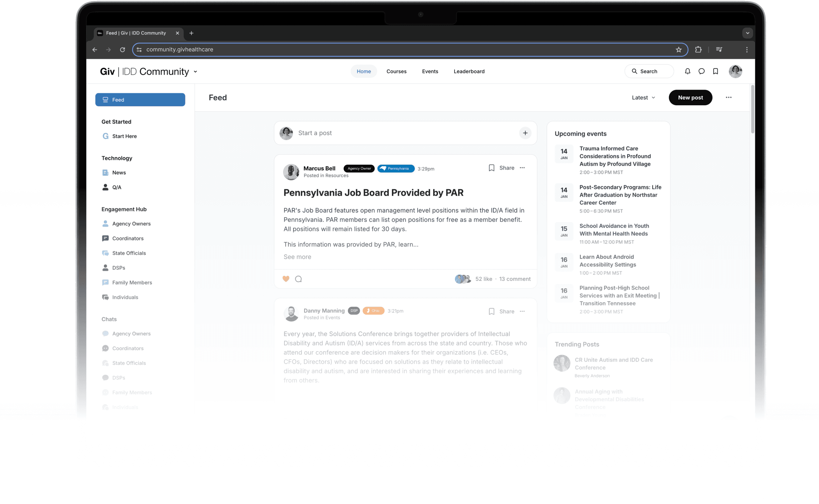Click the Latest feed sort dropdown
The image size is (819, 504).
tap(642, 97)
